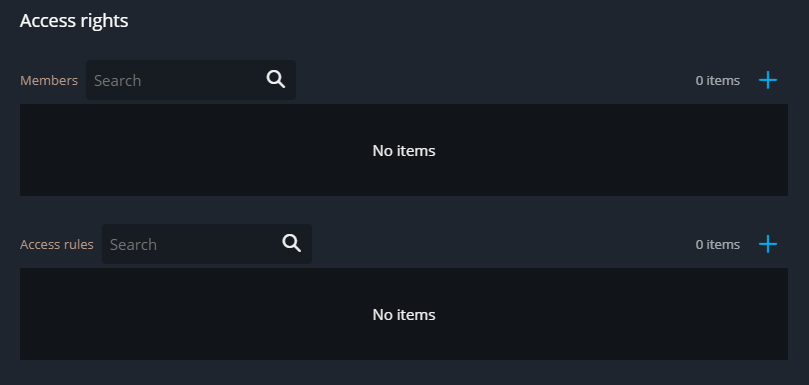Click the Access rules 0 items counter
Image resolution: width=809 pixels, height=385 pixels.
(x=718, y=244)
